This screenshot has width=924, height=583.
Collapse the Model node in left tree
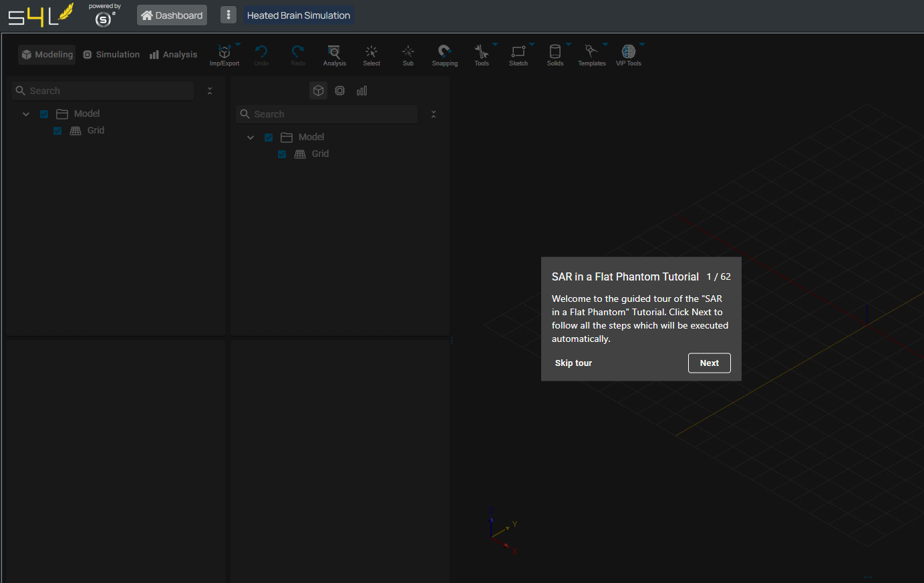(x=26, y=114)
